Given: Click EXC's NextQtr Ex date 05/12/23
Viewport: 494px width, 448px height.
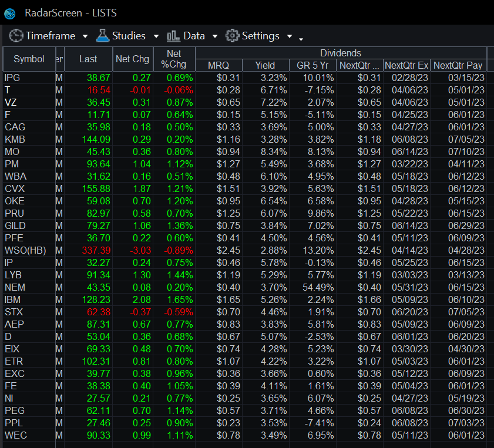Looking at the screenshot, I should [x=410, y=373].
